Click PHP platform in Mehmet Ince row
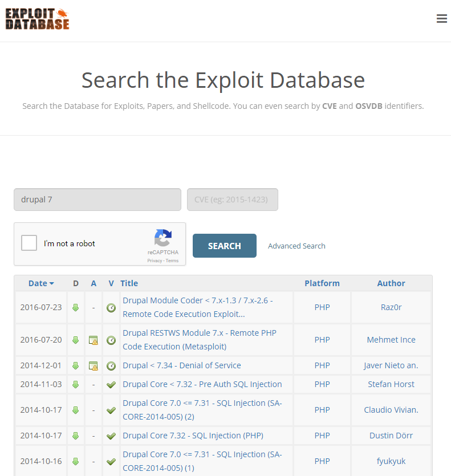The width and height of the screenshot is (451, 476). 322,340
